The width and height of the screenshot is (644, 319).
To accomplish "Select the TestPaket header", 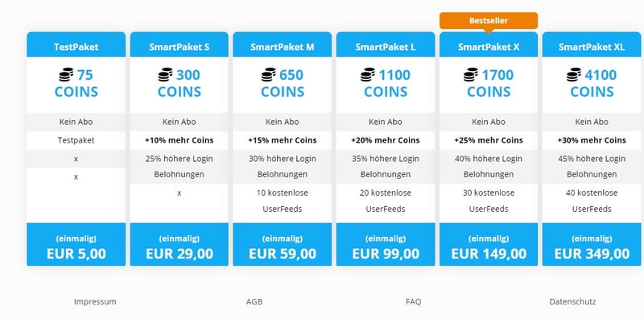I will tap(76, 45).
